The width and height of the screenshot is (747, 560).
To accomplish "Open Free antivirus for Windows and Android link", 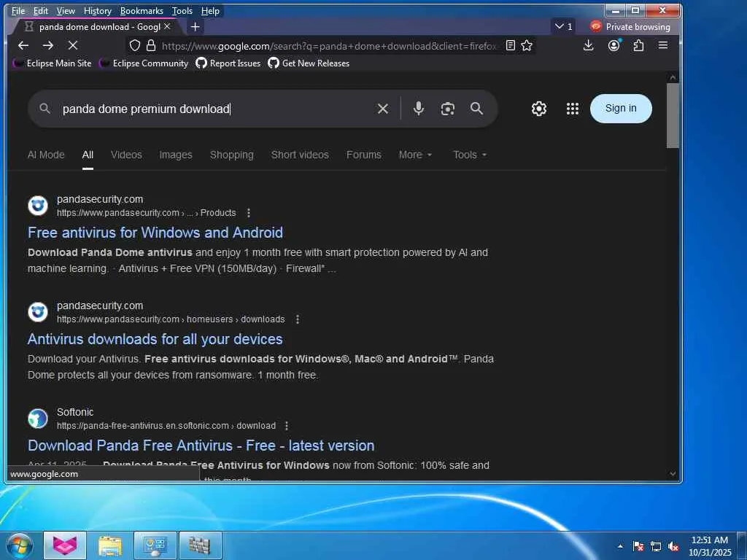I will point(155,233).
